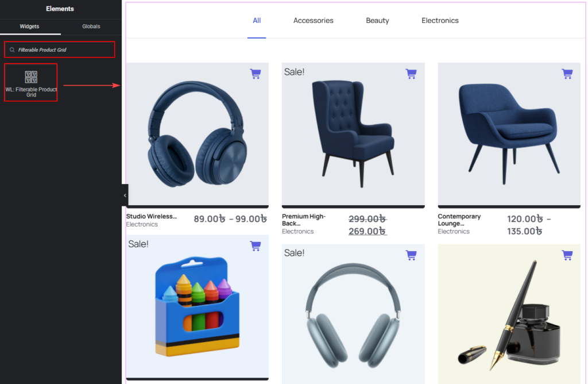
Task: Select the All products filter
Action: [257, 21]
